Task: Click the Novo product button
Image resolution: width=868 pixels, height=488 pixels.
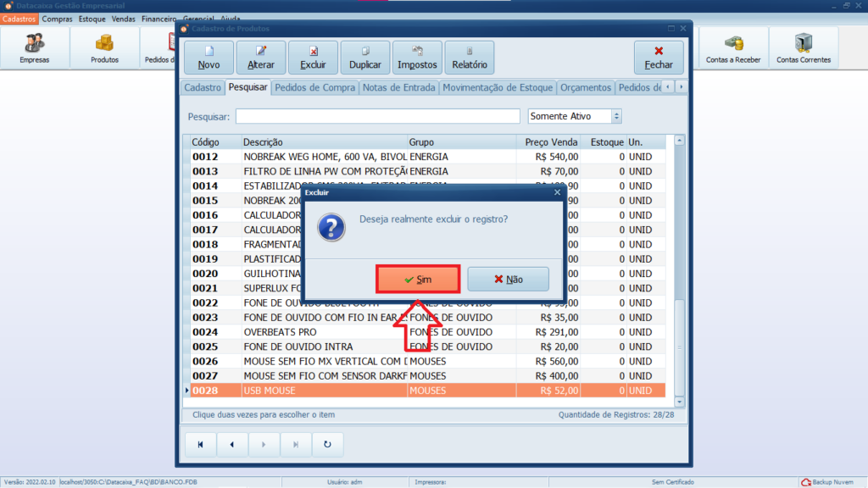Action: click(209, 58)
